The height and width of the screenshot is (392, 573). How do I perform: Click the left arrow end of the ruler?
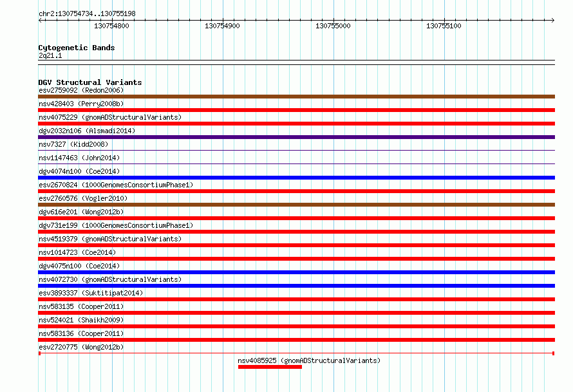click(x=41, y=20)
